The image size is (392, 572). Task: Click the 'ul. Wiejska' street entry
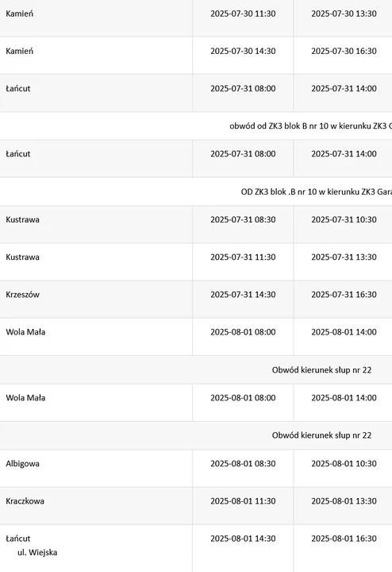[37, 553]
